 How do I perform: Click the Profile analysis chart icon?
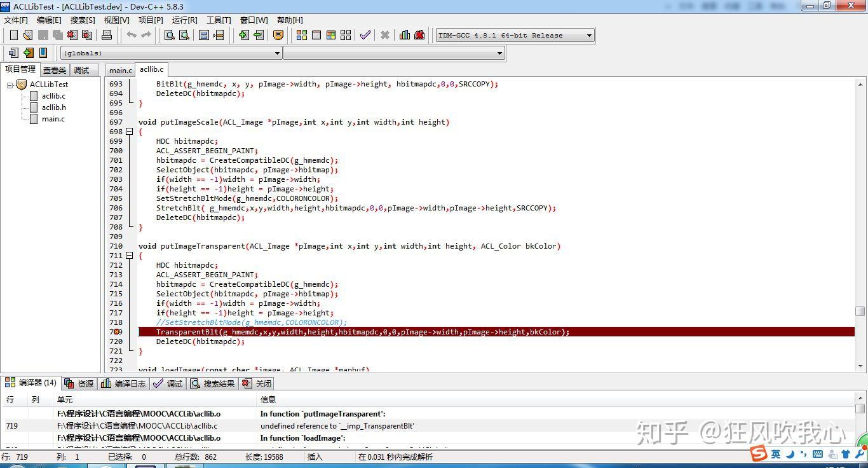pyautogui.click(x=405, y=35)
